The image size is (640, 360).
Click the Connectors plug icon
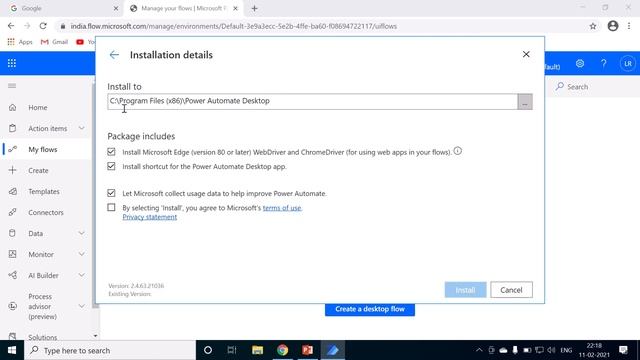tap(13, 212)
